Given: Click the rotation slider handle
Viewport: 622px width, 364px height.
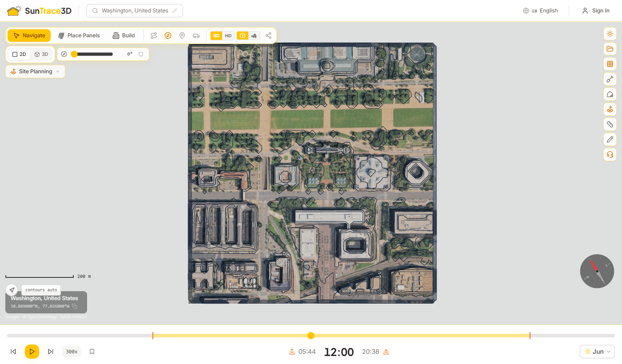Looking at the screenshot, I should pyautogui.click(x=74, y=54).
